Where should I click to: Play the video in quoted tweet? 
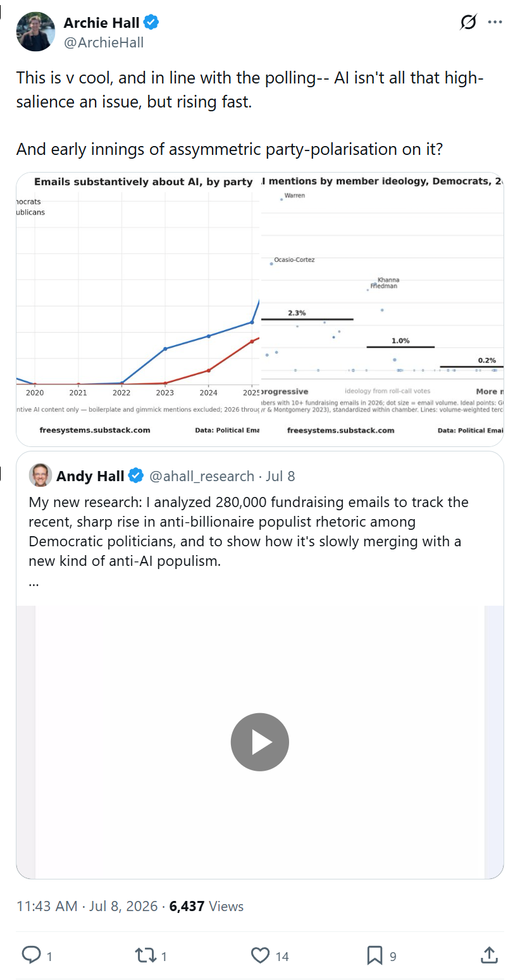(260, 742)
